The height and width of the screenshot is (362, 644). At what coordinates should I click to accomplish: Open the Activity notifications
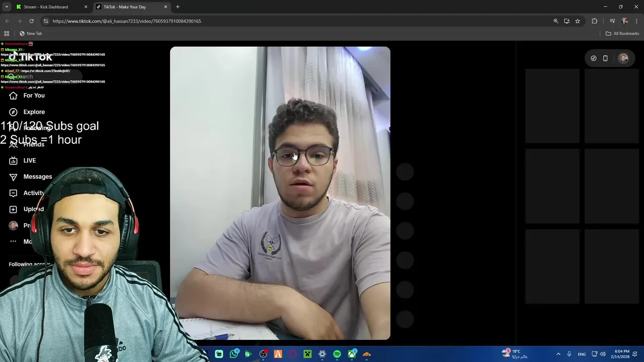[x=27, y=193]
